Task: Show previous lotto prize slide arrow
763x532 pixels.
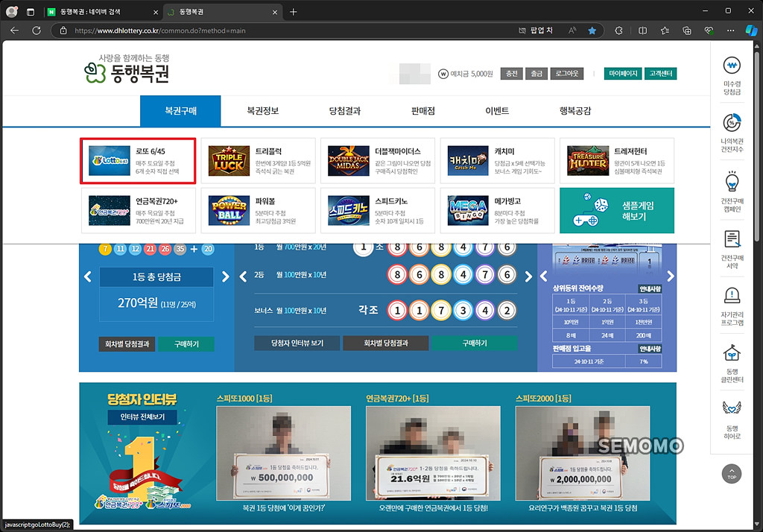Action: [88, 277]
